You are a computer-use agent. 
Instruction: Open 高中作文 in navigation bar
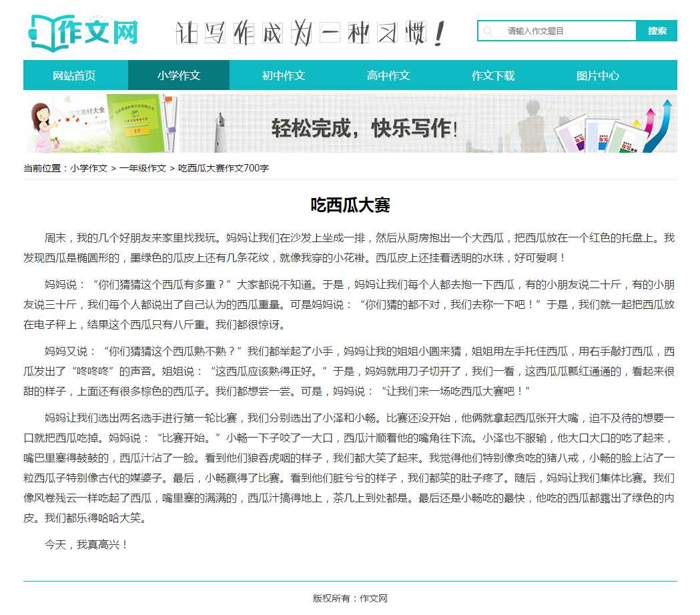(x=388, y=75)
